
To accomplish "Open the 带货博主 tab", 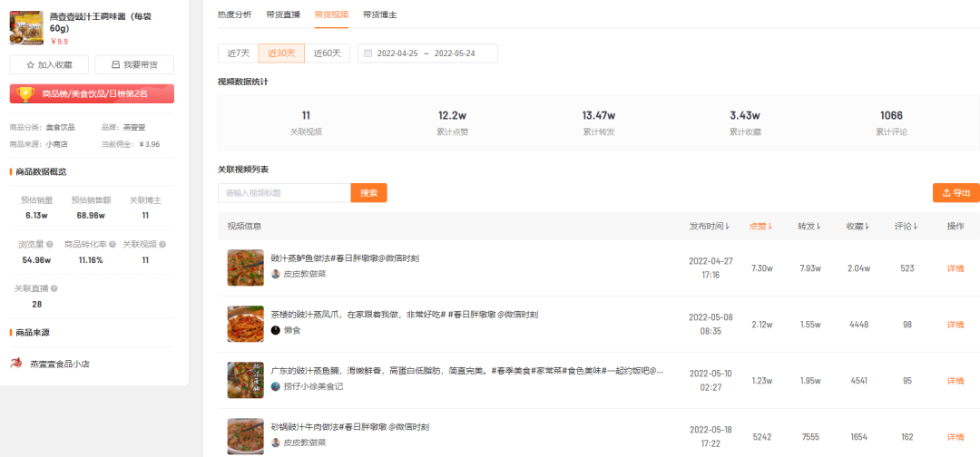I will coord(379,15).
